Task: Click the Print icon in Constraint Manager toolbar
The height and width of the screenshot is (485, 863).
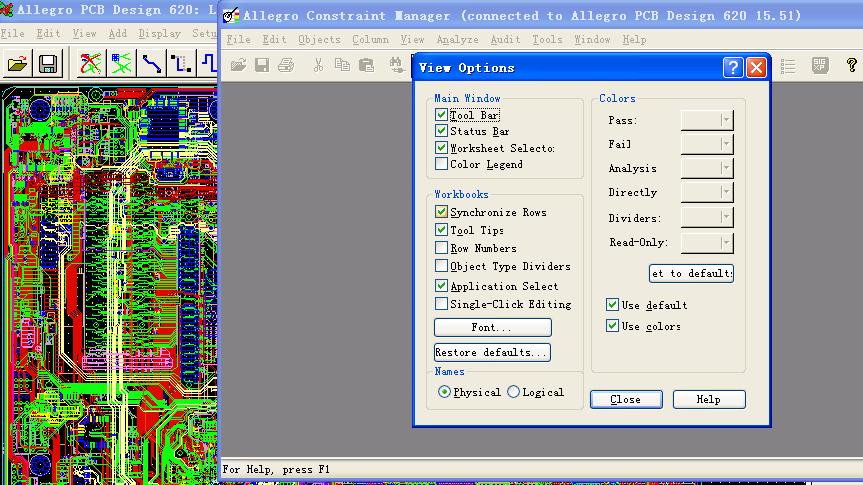Action: [x=286, y=66]
